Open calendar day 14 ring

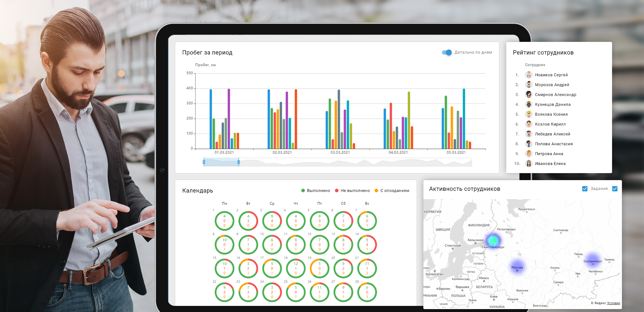click(367, 245)
